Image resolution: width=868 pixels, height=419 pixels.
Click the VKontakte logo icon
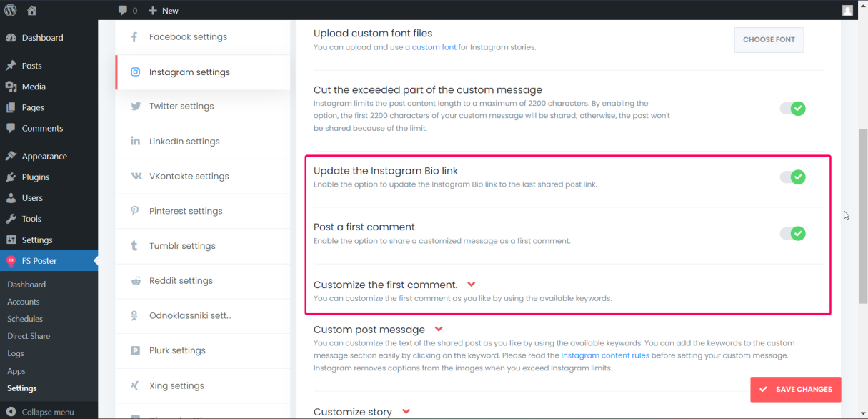pos(136,176)
